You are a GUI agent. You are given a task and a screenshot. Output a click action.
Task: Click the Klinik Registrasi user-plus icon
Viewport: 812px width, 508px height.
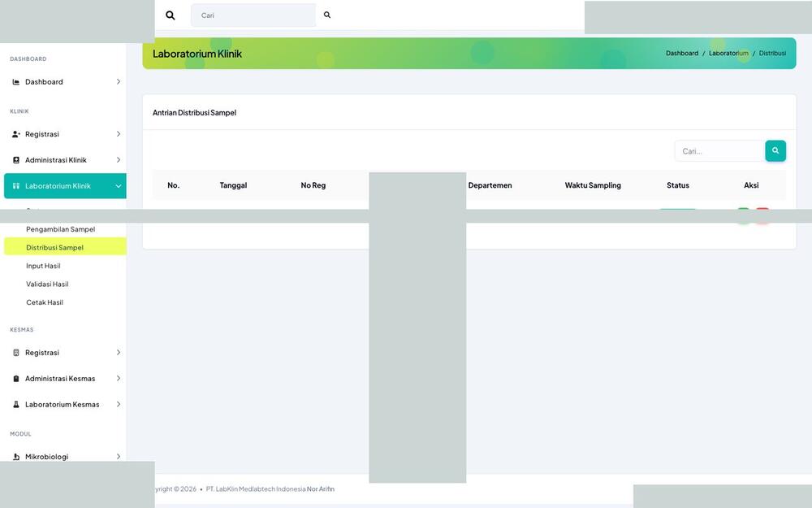tap(16, 134)
